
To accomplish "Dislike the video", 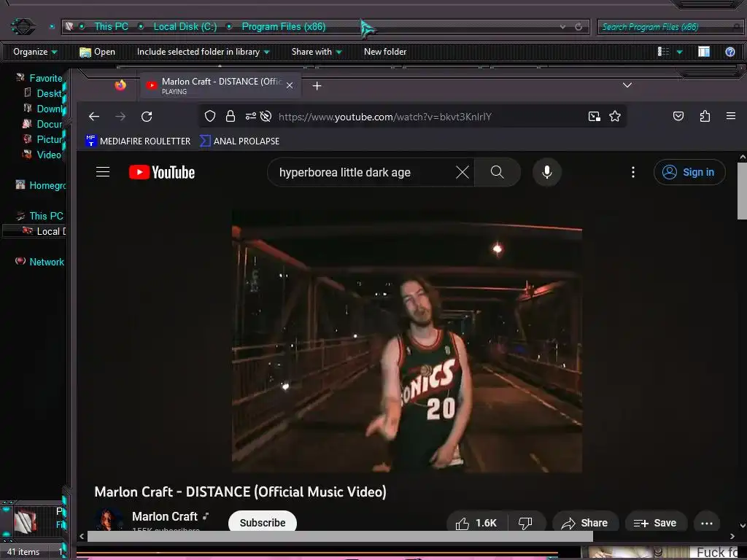I will 525,523.
